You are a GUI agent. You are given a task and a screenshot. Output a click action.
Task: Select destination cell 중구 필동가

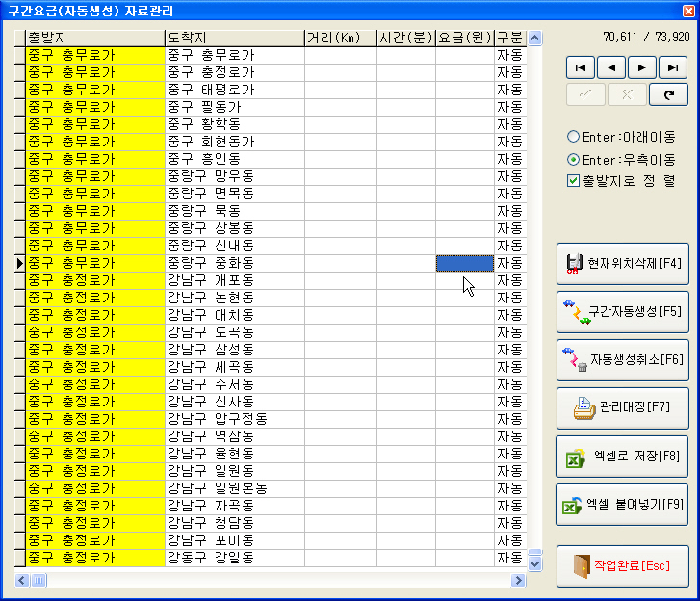(235, 107)
